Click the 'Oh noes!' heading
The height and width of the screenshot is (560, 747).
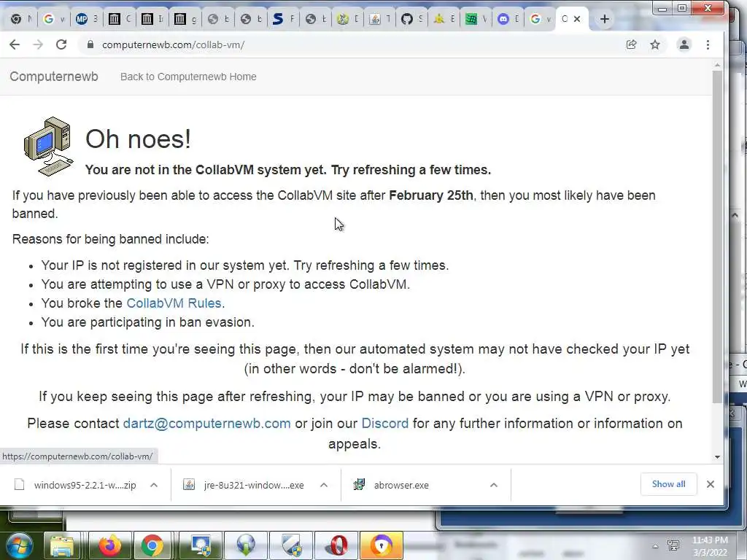[138, 139]
